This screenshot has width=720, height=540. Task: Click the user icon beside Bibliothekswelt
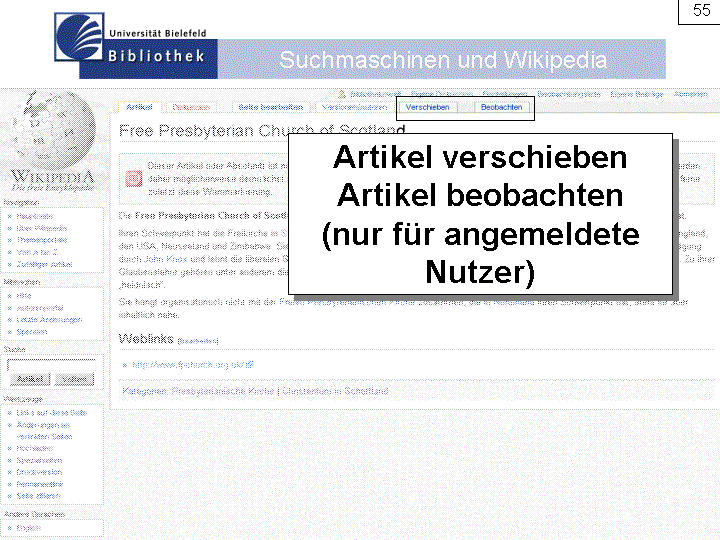[x=342, y=95]
